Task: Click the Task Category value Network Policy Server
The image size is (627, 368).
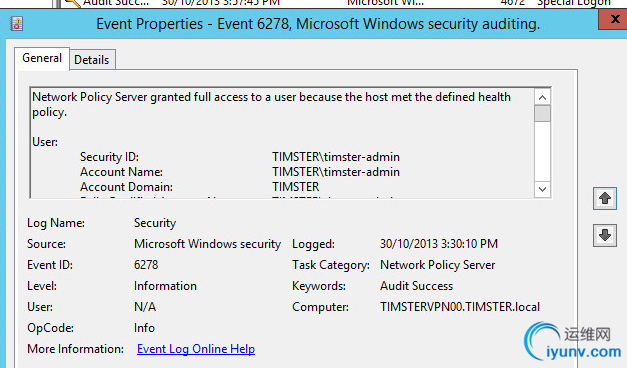Action: point(437,265)
